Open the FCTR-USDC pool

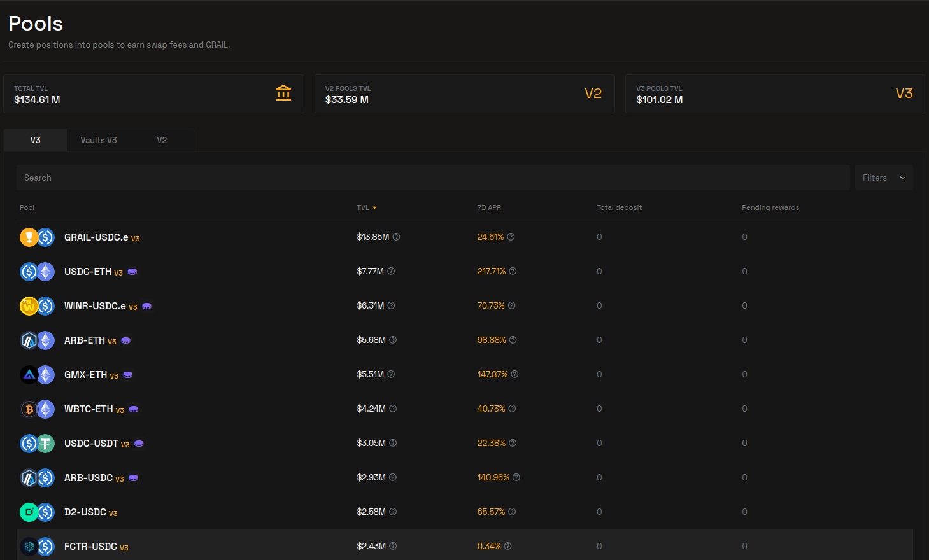coord(90,546)
